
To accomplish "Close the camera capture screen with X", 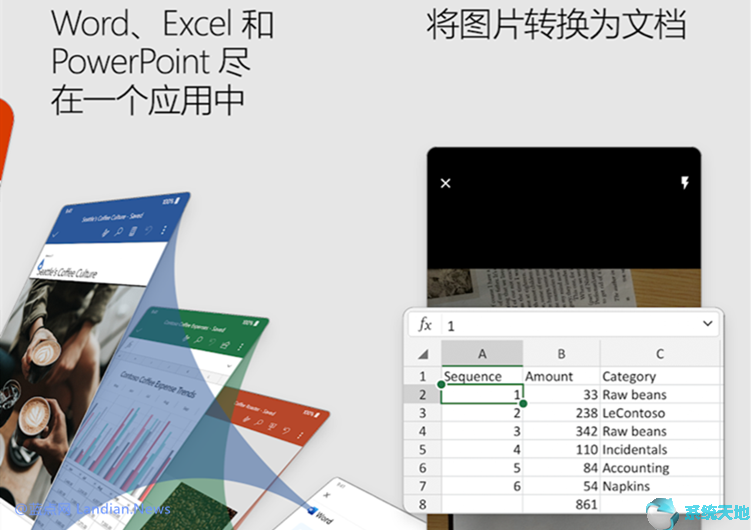I will (x=445, y=183).
